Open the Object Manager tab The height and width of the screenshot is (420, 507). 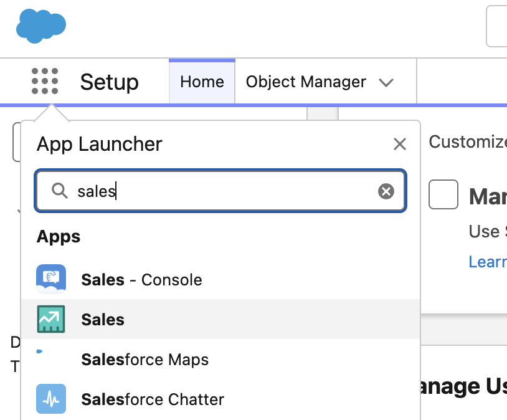(x=306, y=82)
